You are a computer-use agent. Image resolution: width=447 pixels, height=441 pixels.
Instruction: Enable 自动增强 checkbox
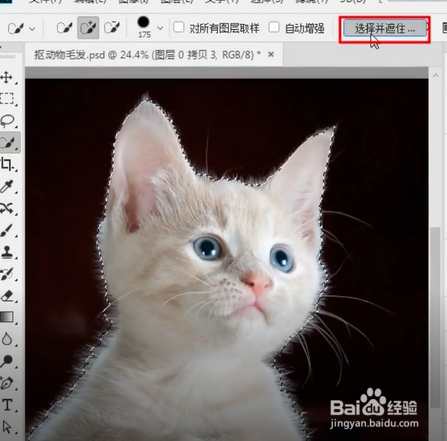[274, 27]
